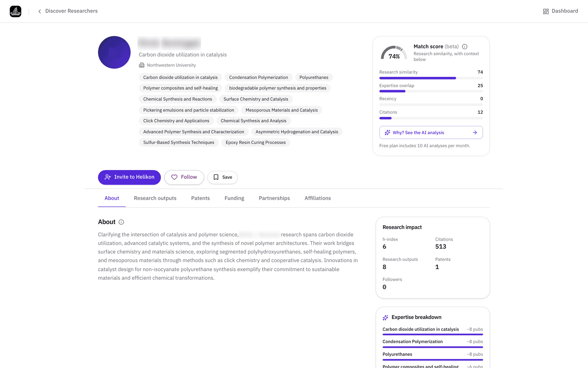Click the Citations value 513
The width and height of the screenshot is (588, 368).
[441, 247]
